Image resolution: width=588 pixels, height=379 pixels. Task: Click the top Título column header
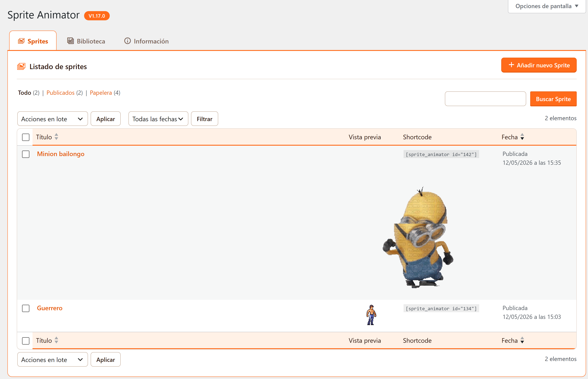pos(44,137)
